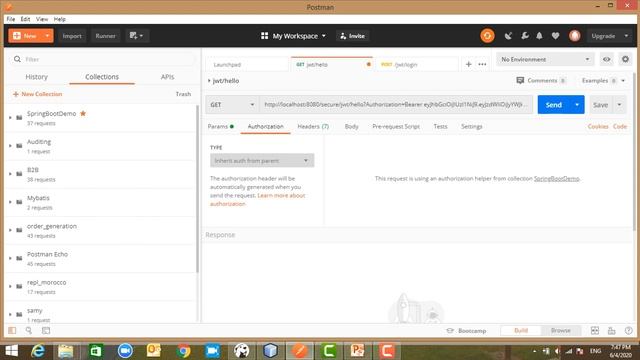Image resolution: width=640 pixels, height=360 pixels.
Task: Open the File menu
Action: 11,19
